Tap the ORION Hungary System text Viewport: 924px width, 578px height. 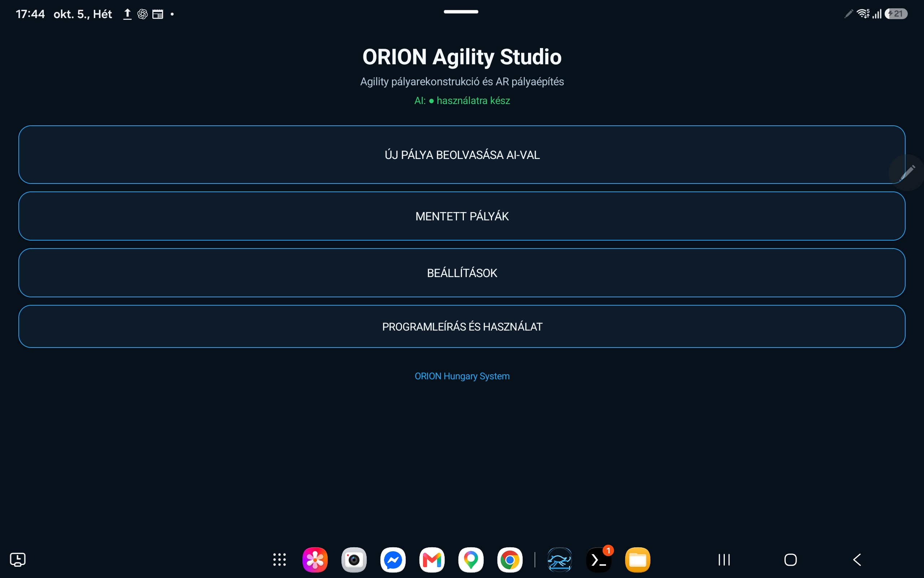coord(462,376)
